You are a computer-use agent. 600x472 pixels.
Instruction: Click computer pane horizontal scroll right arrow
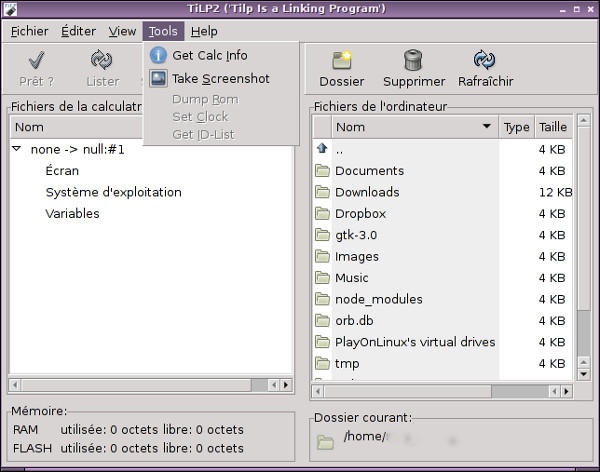click(x=566, y=391)
